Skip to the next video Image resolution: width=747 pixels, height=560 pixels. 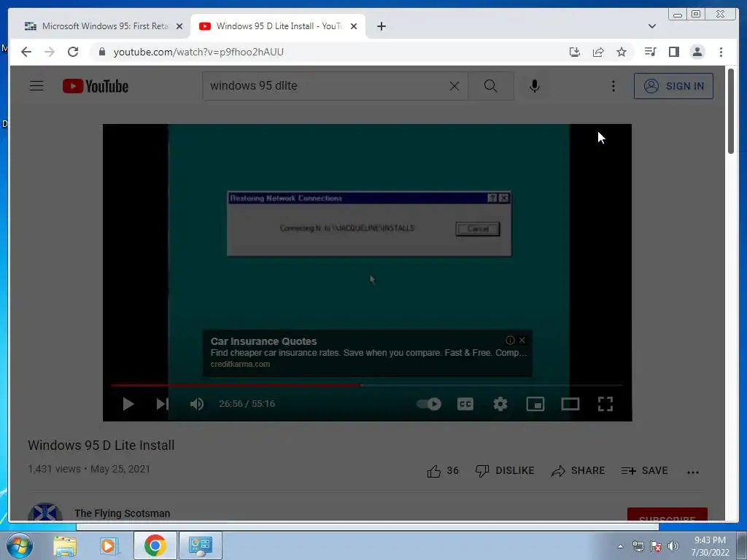163,404
